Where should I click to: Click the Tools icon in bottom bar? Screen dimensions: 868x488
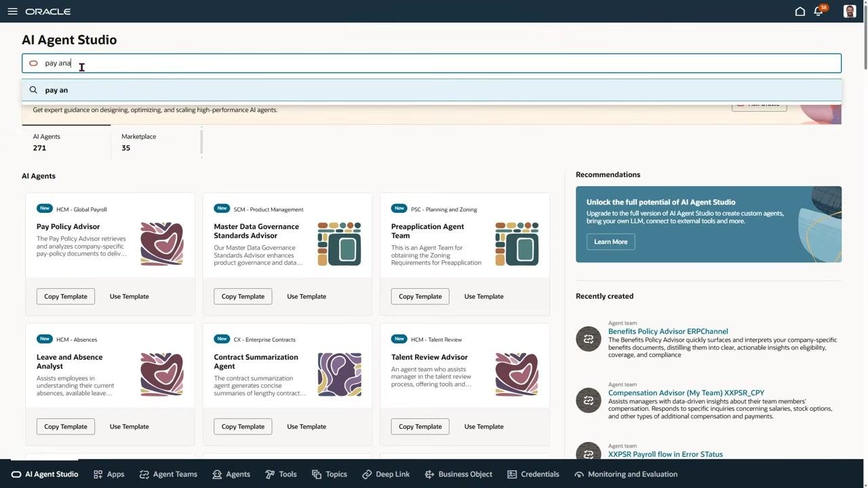click(270, 474)
